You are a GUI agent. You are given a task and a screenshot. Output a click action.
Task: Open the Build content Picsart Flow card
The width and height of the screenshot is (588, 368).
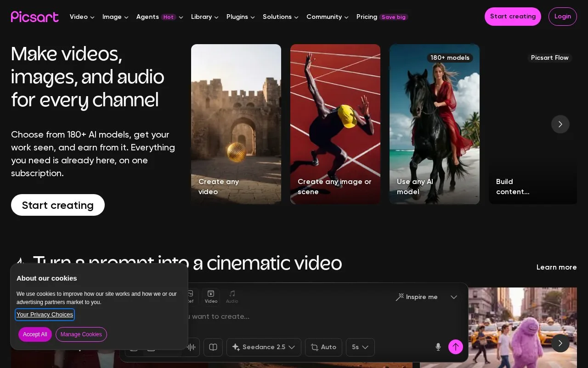533,124
